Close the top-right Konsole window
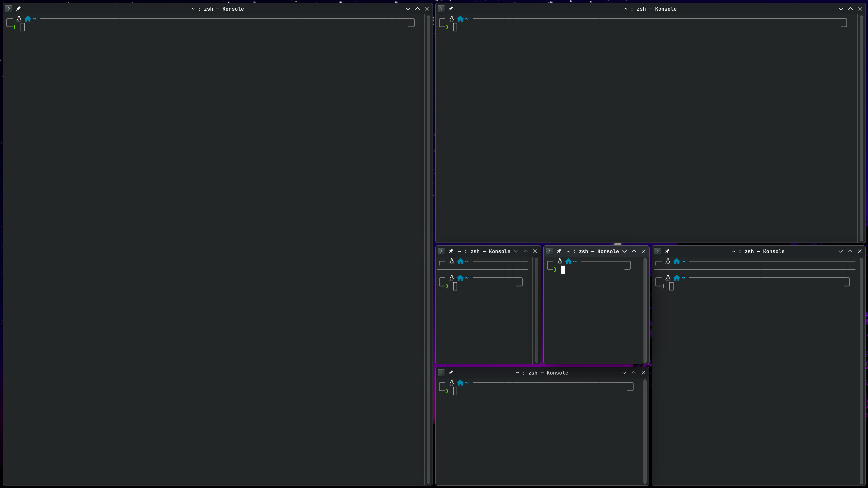Screen dimensions: 868x488 860,9
